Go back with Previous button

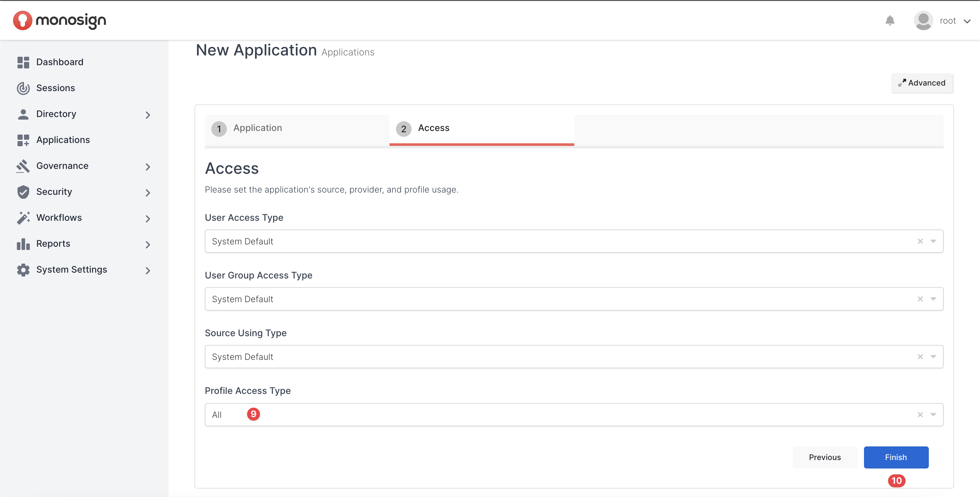(824, 457)
